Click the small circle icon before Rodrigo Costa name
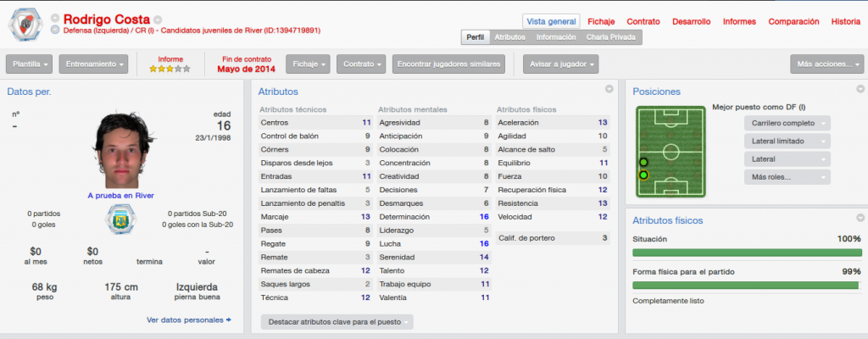The image size is (868, 339). click(x=55, y=19)
